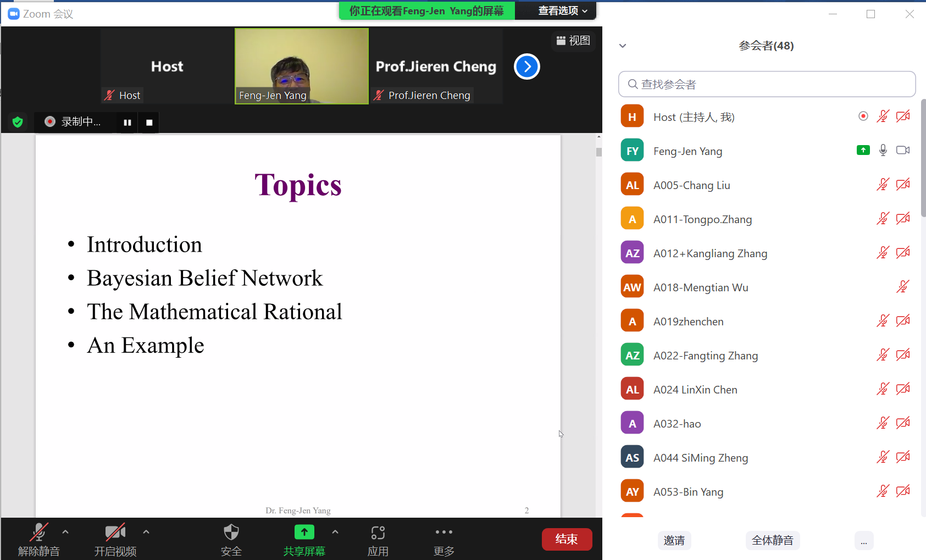926x560 pixels.
Task: Stop the recording
Action: (x=149, y=123)
